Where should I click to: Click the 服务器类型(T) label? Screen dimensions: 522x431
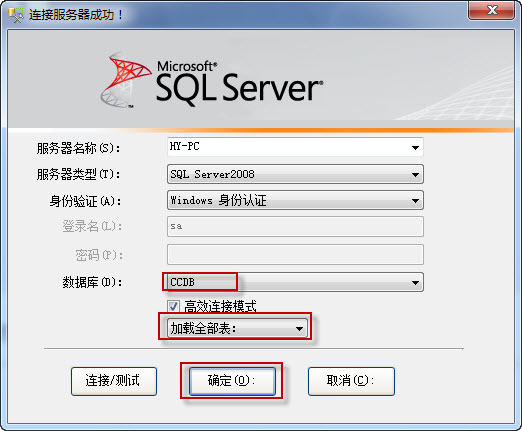tap(78, 174)
